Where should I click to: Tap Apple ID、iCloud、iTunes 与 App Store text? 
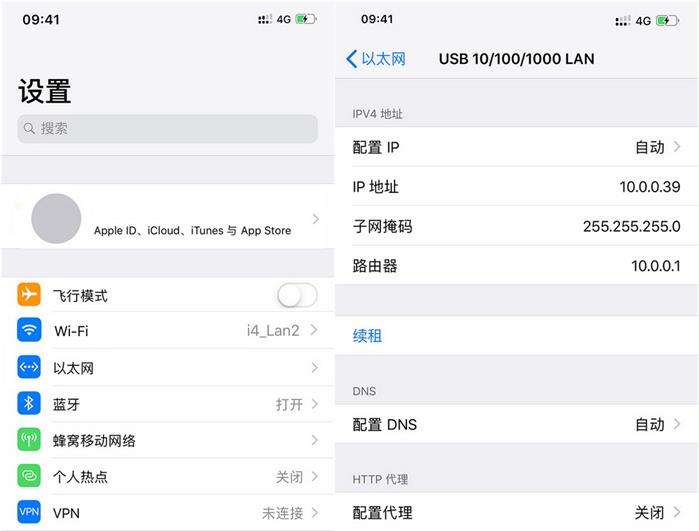(193, 231)
